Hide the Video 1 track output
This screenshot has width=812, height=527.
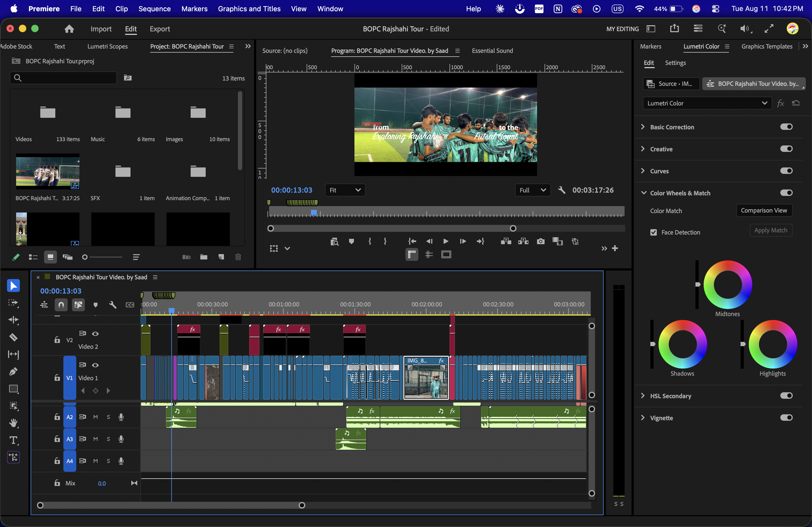point(95,365)
